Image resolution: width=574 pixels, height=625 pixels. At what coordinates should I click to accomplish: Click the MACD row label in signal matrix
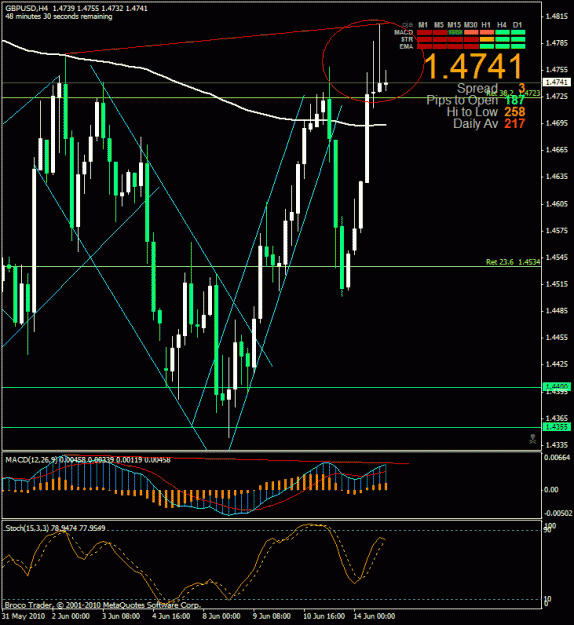coord(403,32)
